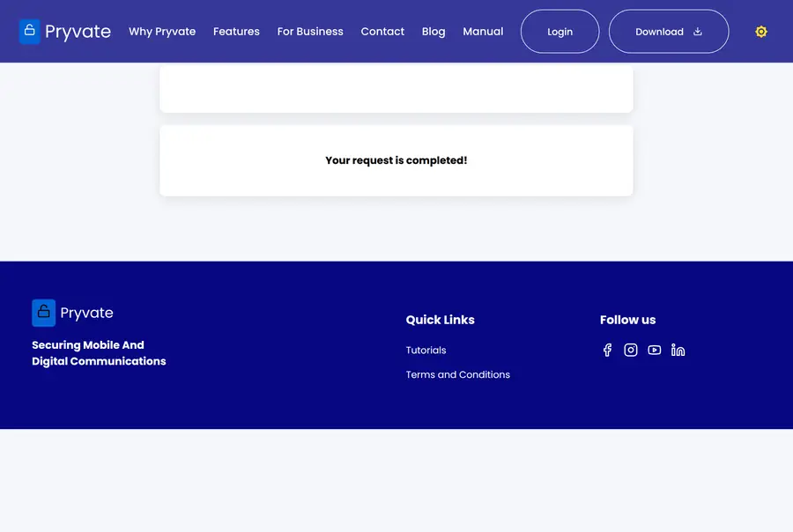
Task: Open the Instagram profile icon
Action: [631, 350]
